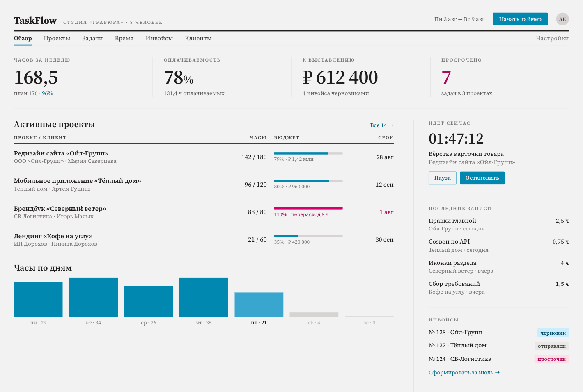Open invoice № 128 черновик badge

pyautogui.click(x=553, y=333)
